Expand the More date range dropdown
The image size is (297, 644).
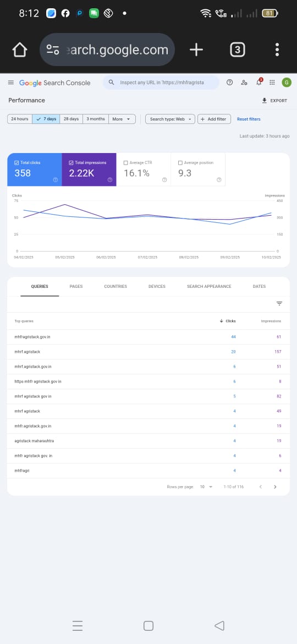(122, 119)
